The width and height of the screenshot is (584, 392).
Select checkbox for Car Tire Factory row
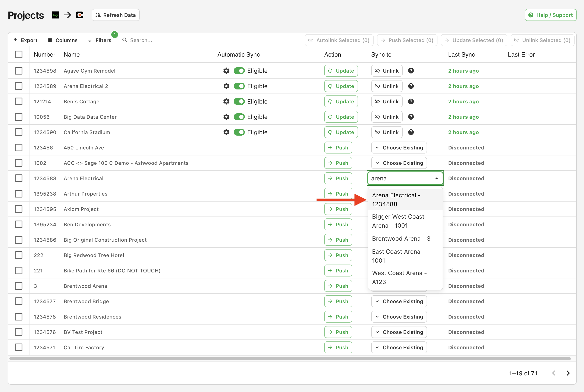click(x=19, y=348)
